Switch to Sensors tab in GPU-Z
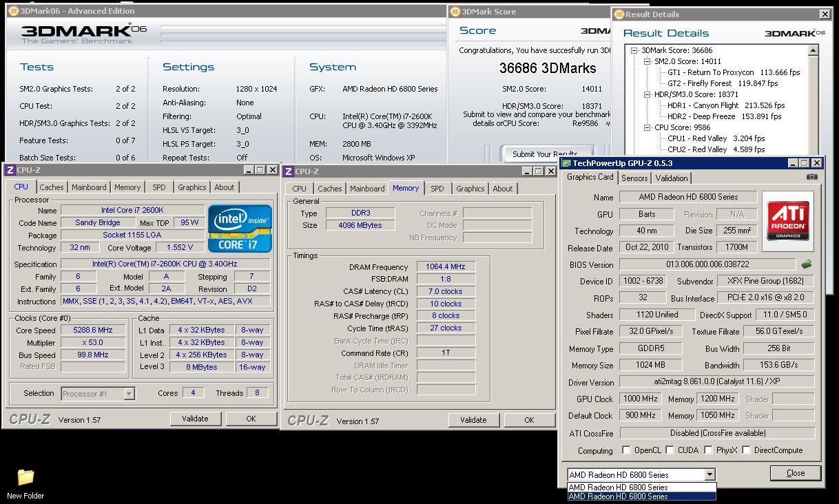This screenshot has width=839, height=504. click(x=634, y=178)
